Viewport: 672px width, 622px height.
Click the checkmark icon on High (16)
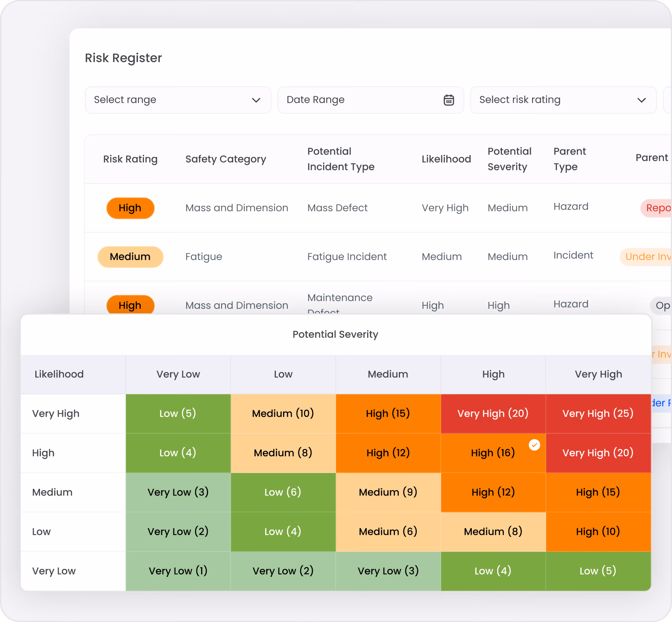click(534, 445)
